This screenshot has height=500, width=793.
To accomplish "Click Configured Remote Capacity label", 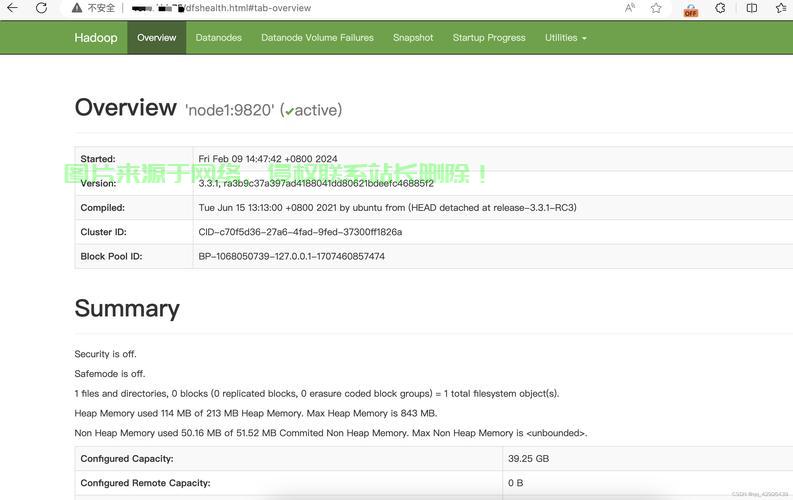I will pyautogui.click(x=145, y=483).
